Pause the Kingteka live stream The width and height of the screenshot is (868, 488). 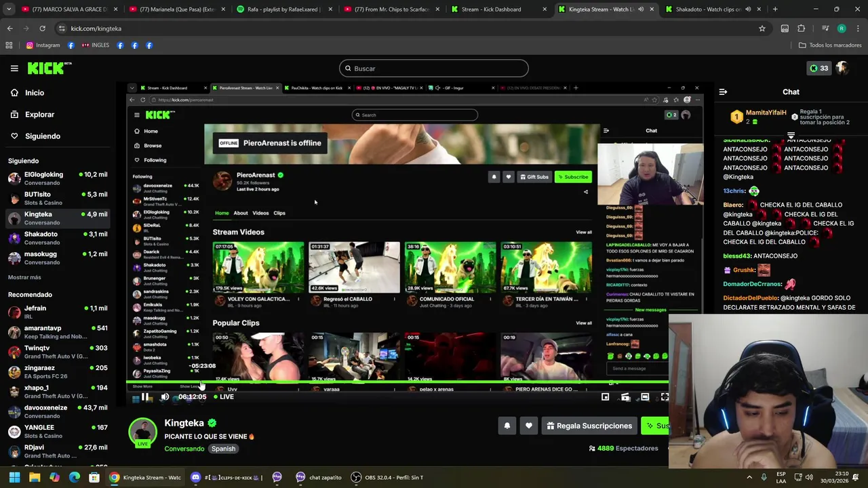point(145,397)
